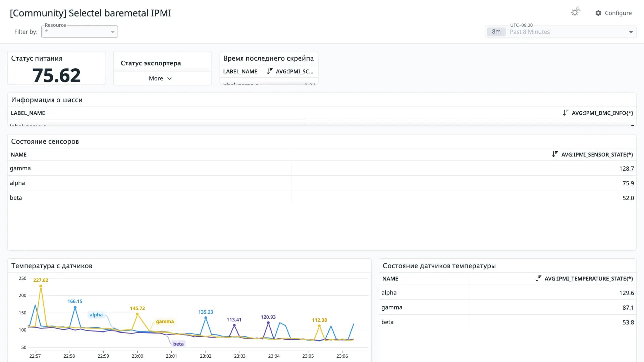Click the Configure gear icon

(x=598, y=13)
